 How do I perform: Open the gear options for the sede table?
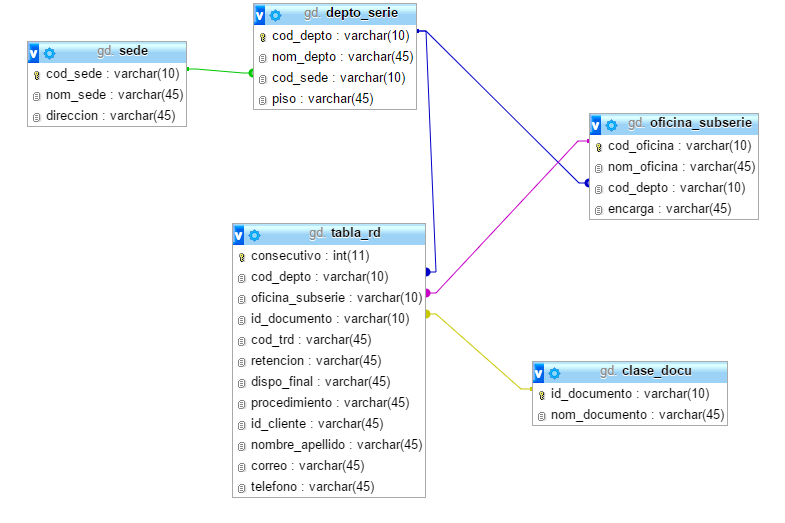point(50,53)
